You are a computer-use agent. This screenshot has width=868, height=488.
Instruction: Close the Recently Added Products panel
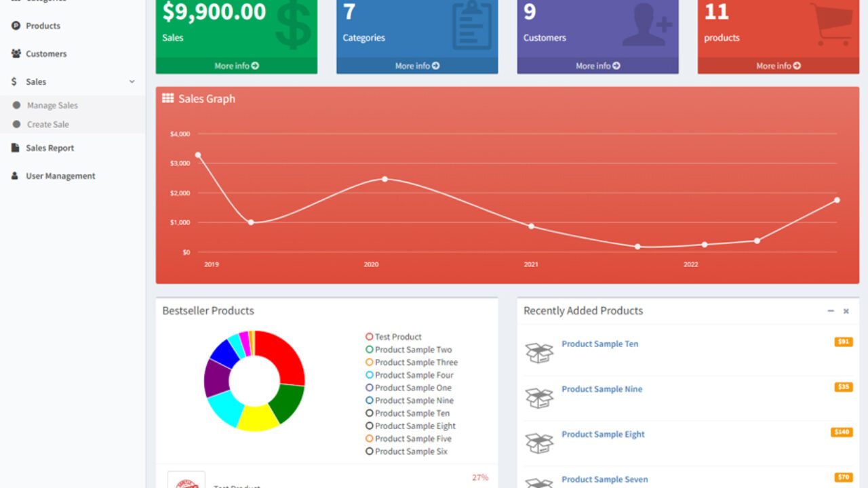coord(846,311)
